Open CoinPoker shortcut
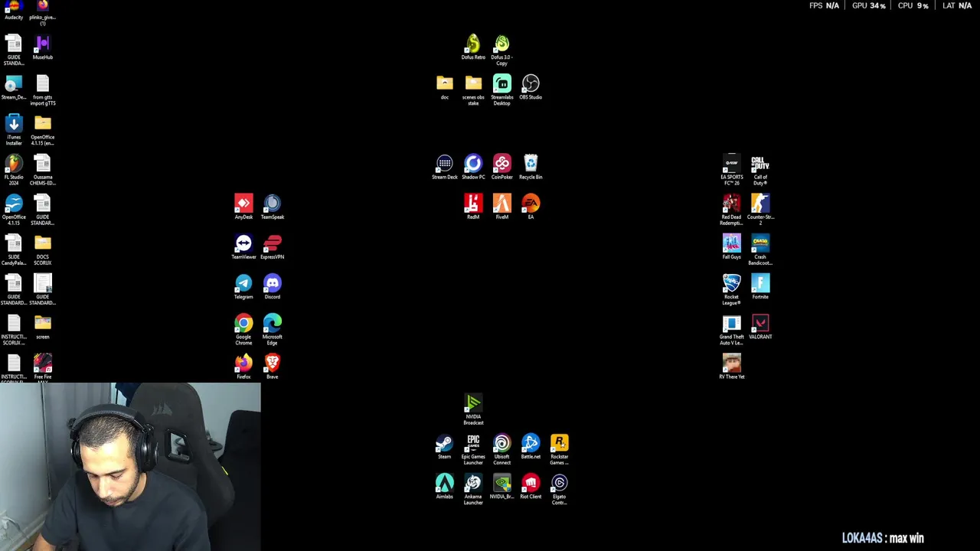The image size is (980, 551). pos(502,167)
